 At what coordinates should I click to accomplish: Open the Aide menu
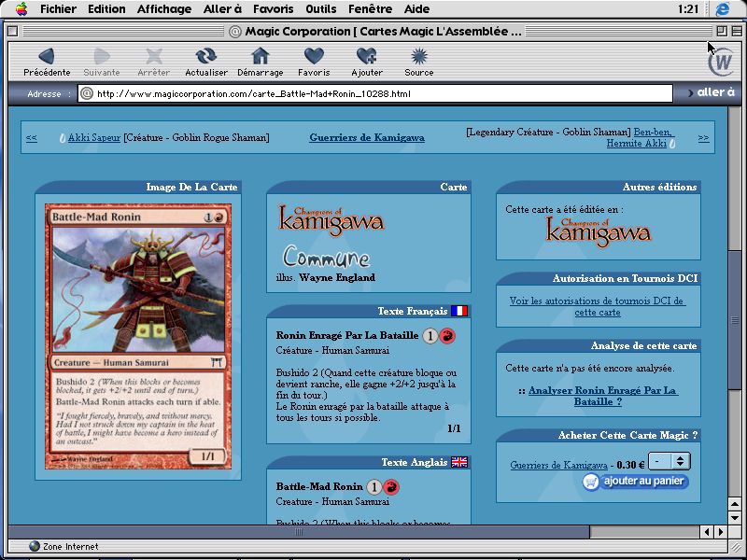[x=416, y=8]
